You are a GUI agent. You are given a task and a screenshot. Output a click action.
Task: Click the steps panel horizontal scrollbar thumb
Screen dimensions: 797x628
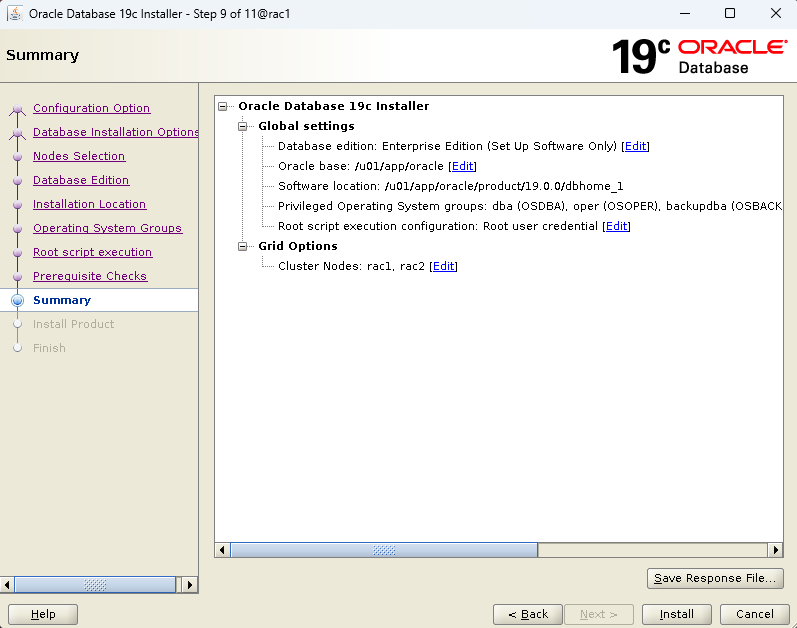coord(95,585)
